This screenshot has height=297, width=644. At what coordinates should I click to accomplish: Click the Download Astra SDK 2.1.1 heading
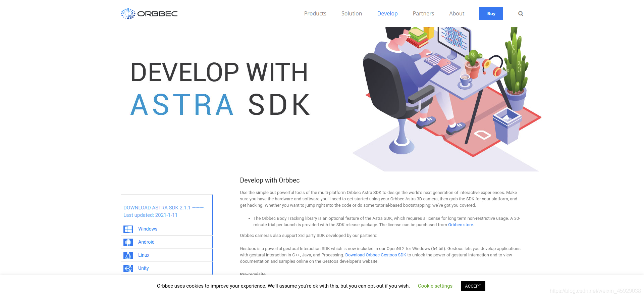point(164,208)
